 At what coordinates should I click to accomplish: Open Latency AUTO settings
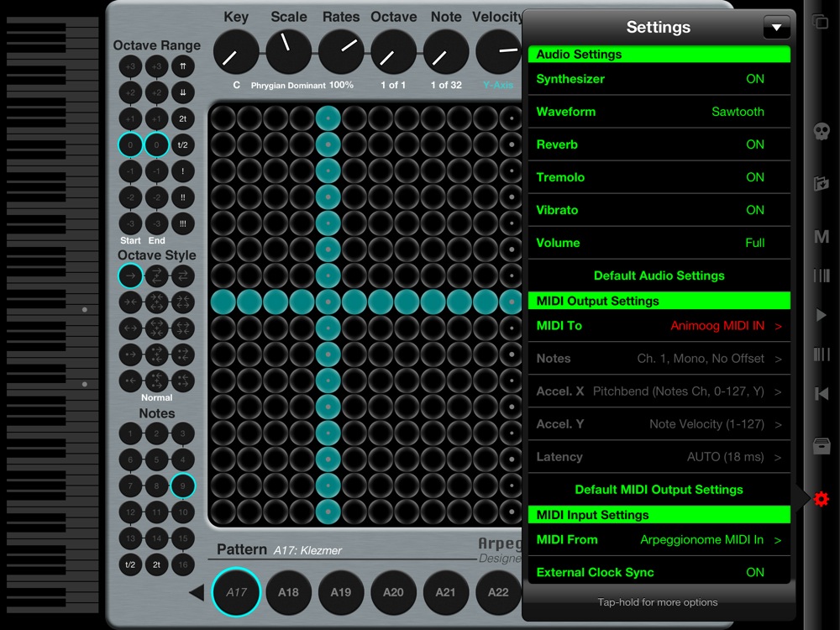tap(659, 457)
